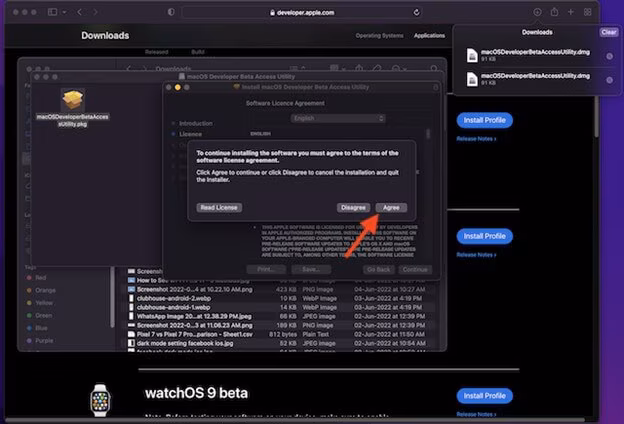Click the Safari page vertical scrollbar

point(596,118)
